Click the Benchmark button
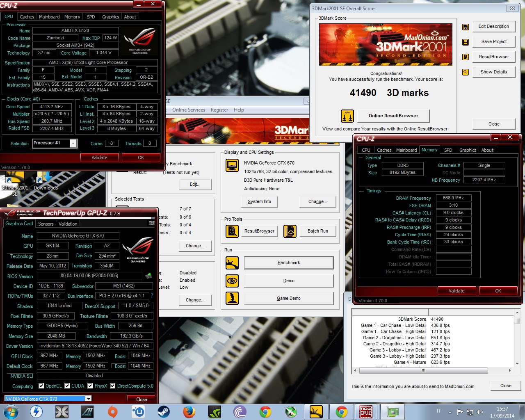This screenshot has width=525, height=420. pos(289,262)
